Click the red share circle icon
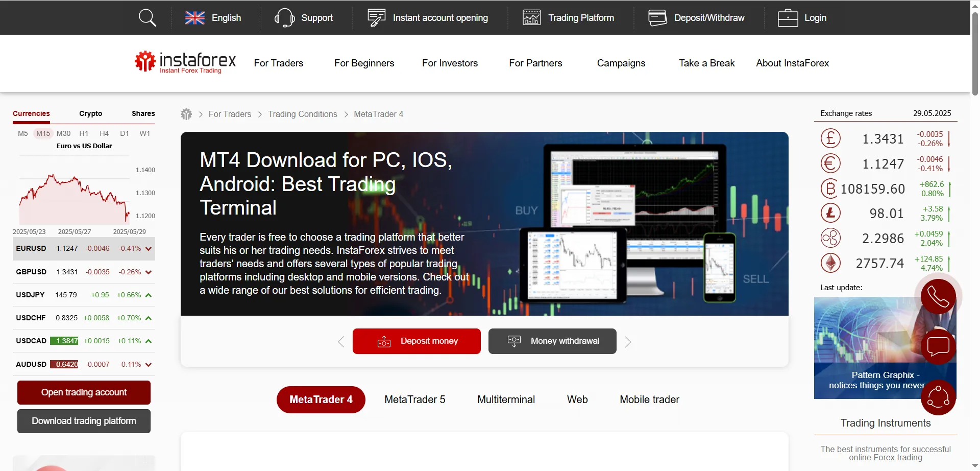This screenshot has height=471, width=980. [x=938, y=397]
